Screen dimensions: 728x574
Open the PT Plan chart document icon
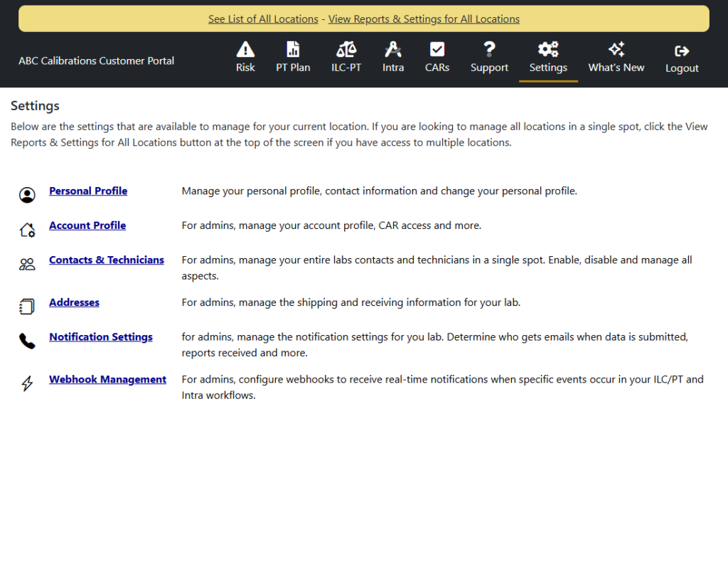coord(293,49)
